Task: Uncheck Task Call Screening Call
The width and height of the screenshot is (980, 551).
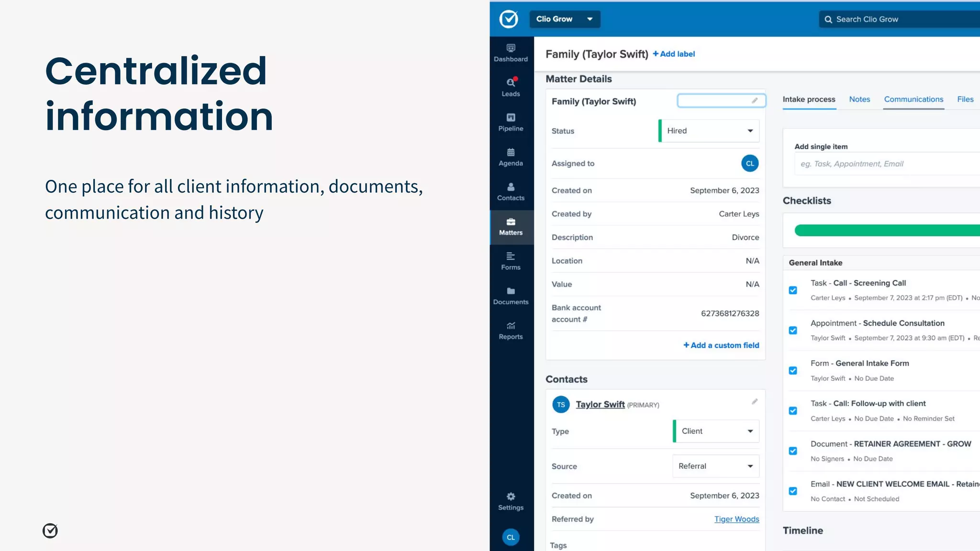Action: 793,290
